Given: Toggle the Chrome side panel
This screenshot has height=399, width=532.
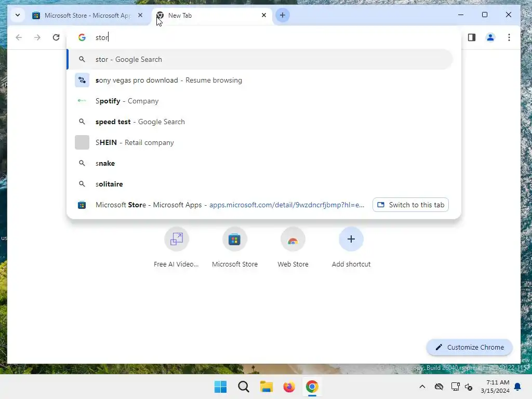Looking at the screenshot, I should tap(472, 37).
